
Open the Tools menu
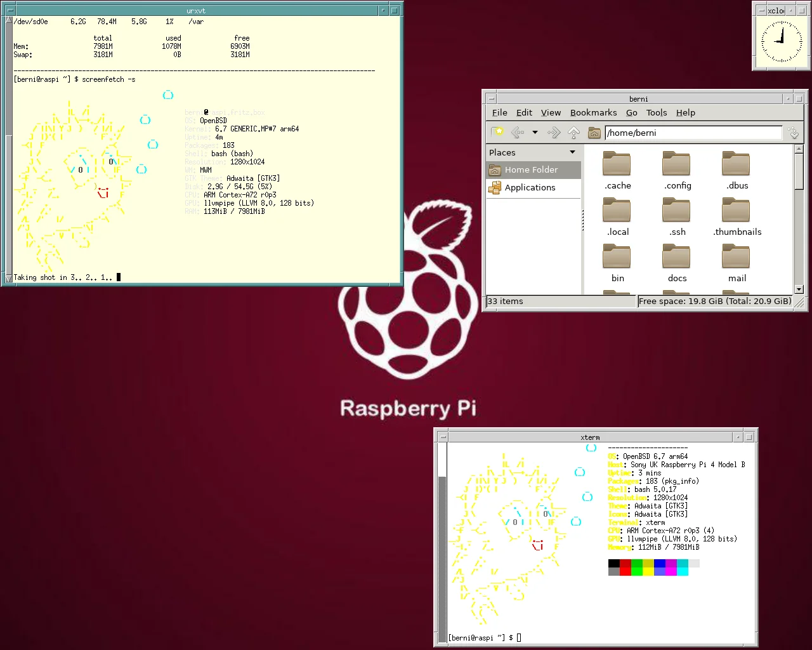pos(657,112)
